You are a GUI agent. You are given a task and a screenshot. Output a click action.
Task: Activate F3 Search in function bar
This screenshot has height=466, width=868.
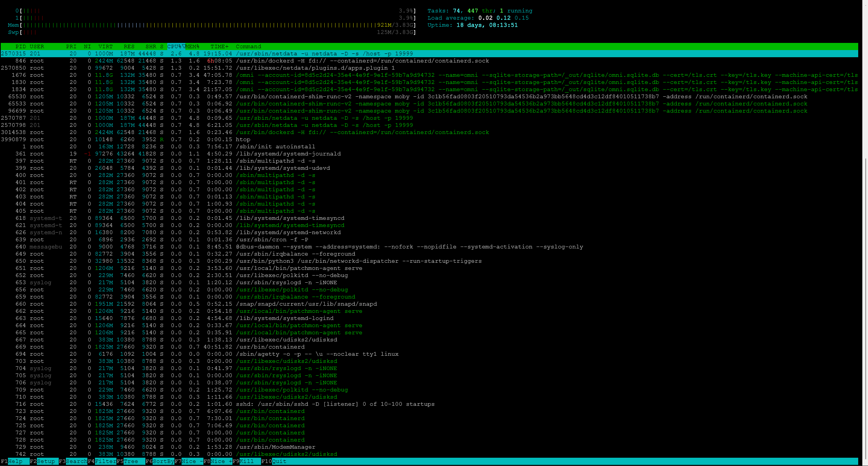point(76,461)
